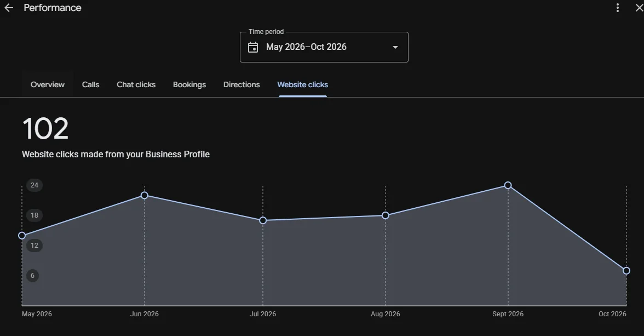The image size is (644, 336).
Task: Click the calendar icon in Time period
Action: pyautogui.click(x=253, y=47)
